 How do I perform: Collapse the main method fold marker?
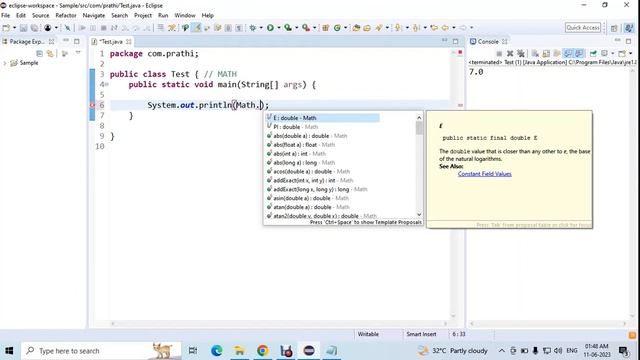pyautogui.click(x=107, y=84)
